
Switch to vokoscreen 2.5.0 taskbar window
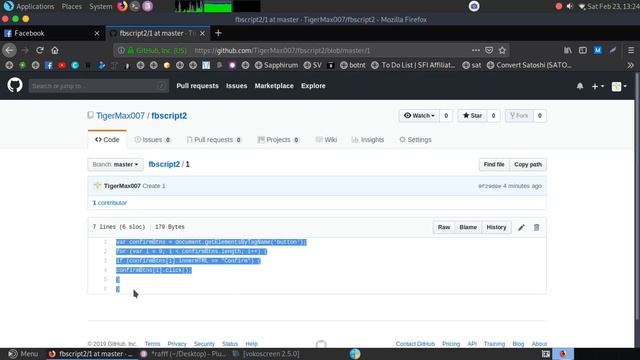266,354
